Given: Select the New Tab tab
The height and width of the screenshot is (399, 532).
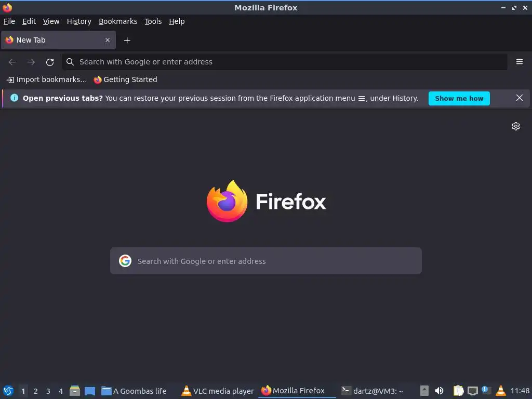Looking at the screenshot, I should tap(58, 40).
